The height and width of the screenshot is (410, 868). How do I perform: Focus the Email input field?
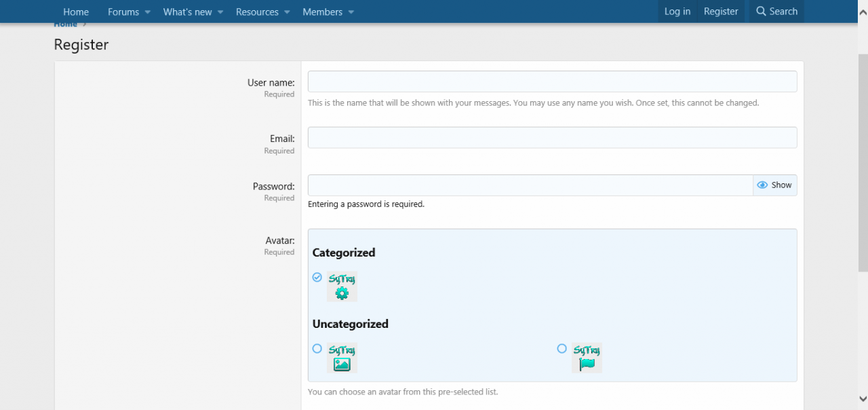(552, 138)
